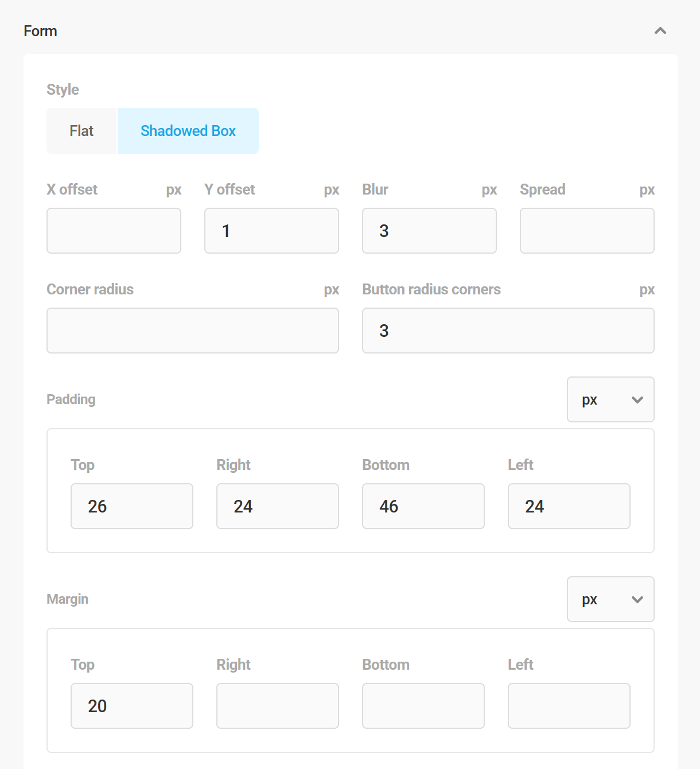Click the Y offset input showing 1
The image size is (700, 769).
[271, 231]
